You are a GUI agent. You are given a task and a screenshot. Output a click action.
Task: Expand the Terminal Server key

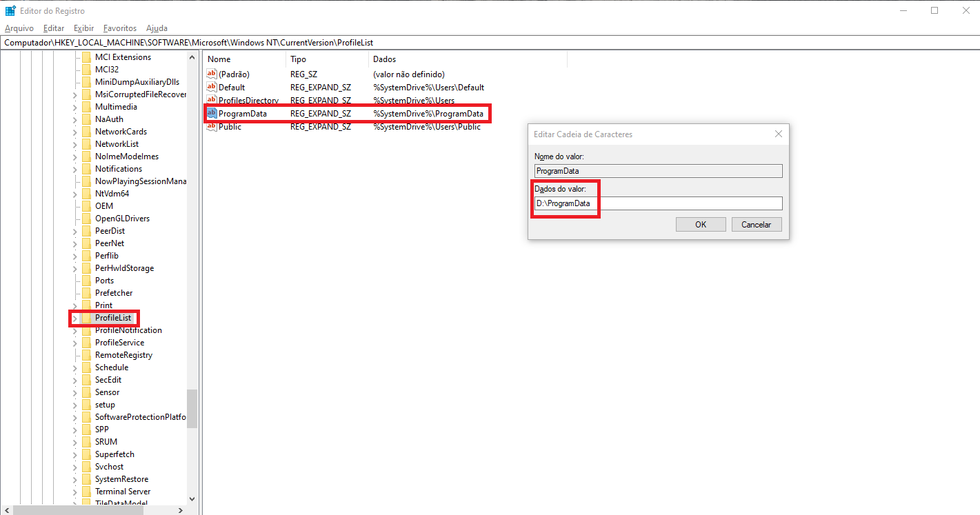tap(74, 492)
